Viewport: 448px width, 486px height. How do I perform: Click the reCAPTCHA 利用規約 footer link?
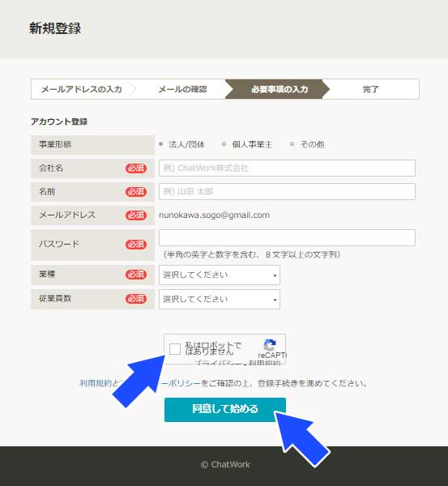coord(264,363)
